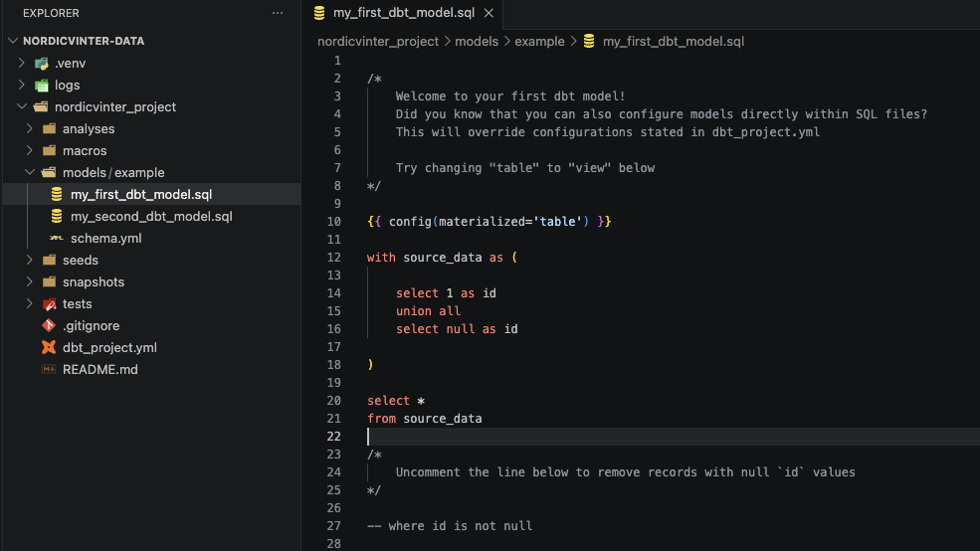Click nordicvinter_project in the breadcrumb

tap(377, 41)
